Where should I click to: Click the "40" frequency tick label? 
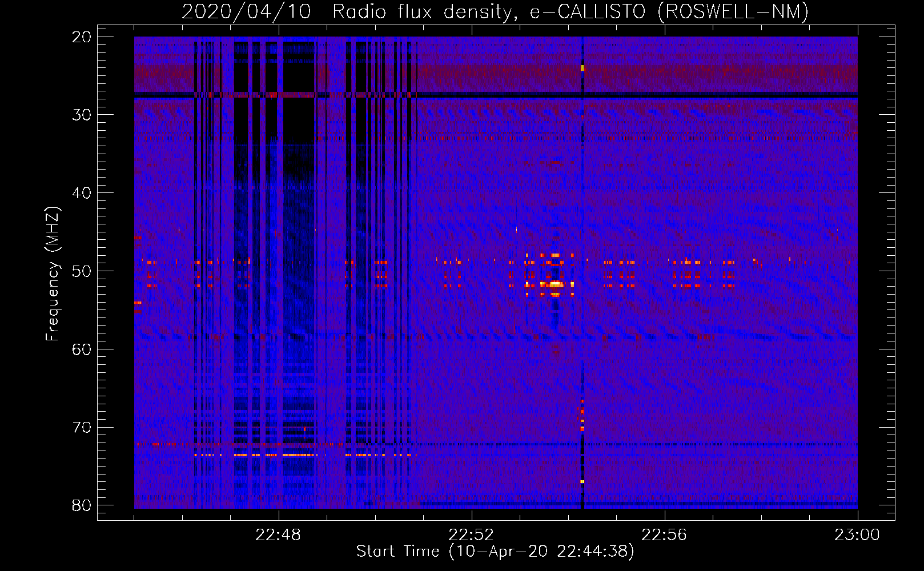[82, 193]
